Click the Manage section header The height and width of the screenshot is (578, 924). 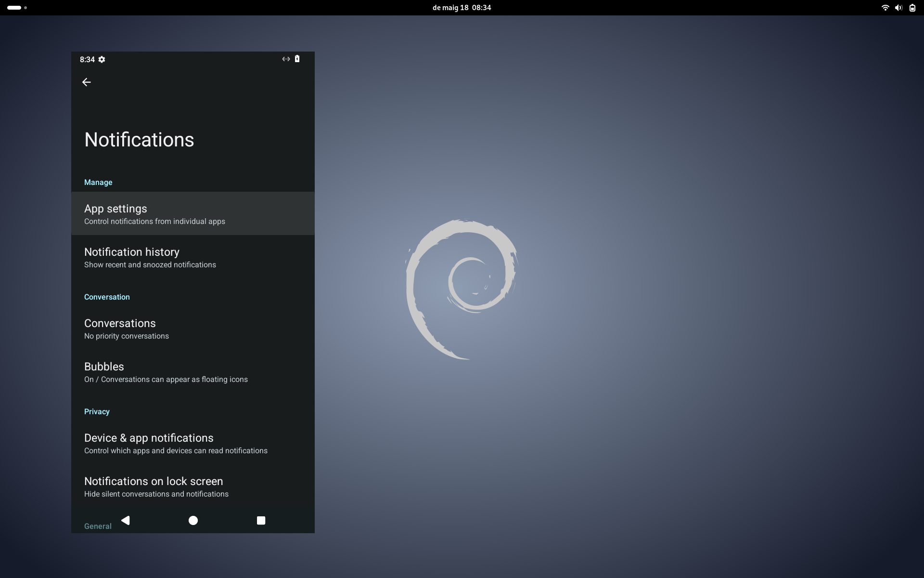click(98, 182)
